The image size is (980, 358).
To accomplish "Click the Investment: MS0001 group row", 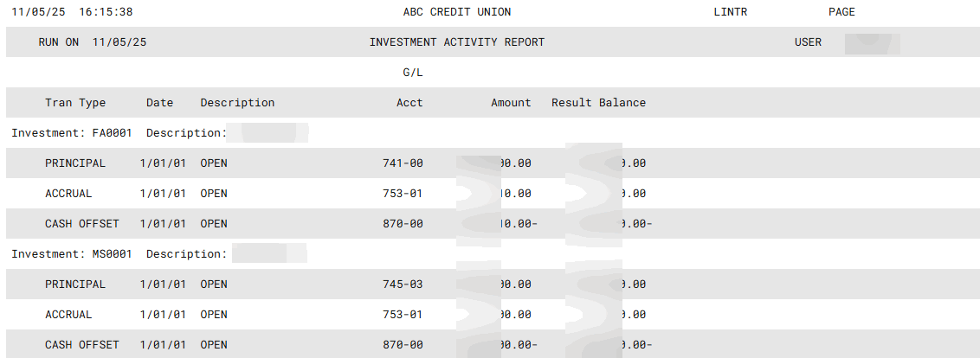I will point(72,254).
